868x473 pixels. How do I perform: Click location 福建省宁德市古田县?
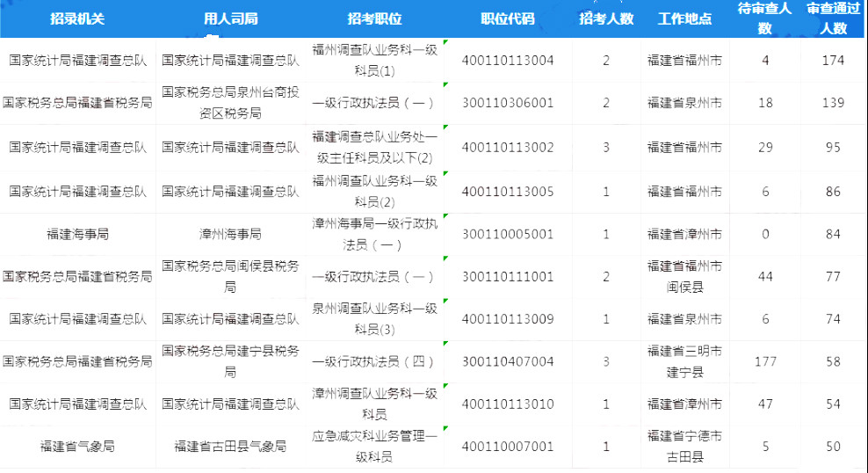(684, 447)
